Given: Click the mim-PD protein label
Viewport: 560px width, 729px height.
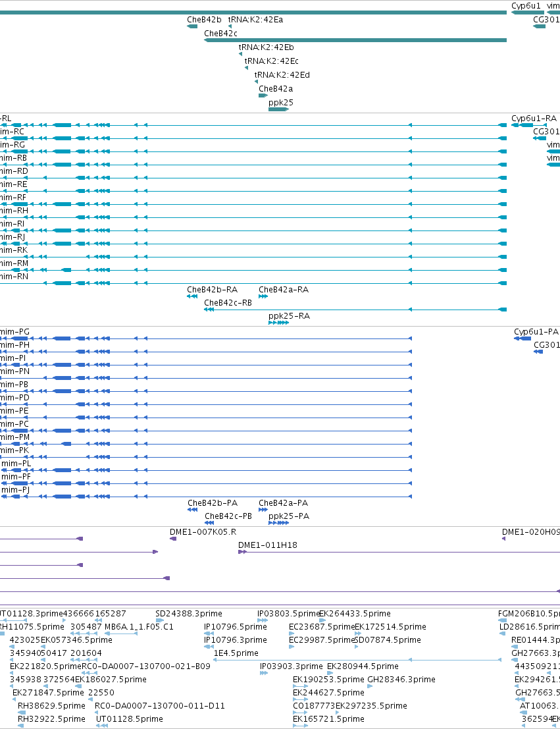Looking at the screenshot, I should coord(14,398).
